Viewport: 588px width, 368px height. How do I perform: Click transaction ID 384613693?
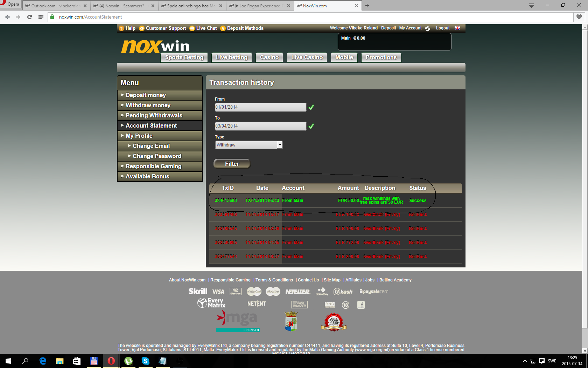point(226,200)
